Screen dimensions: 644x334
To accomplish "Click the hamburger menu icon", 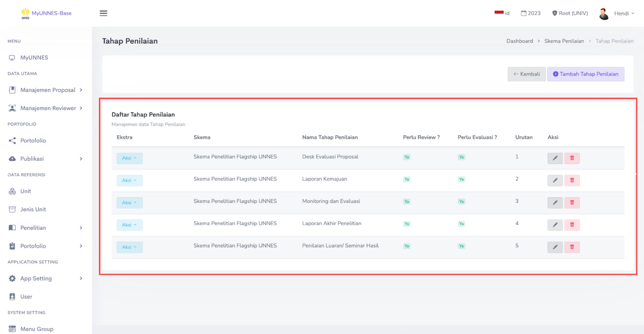I will pos(103,13).
